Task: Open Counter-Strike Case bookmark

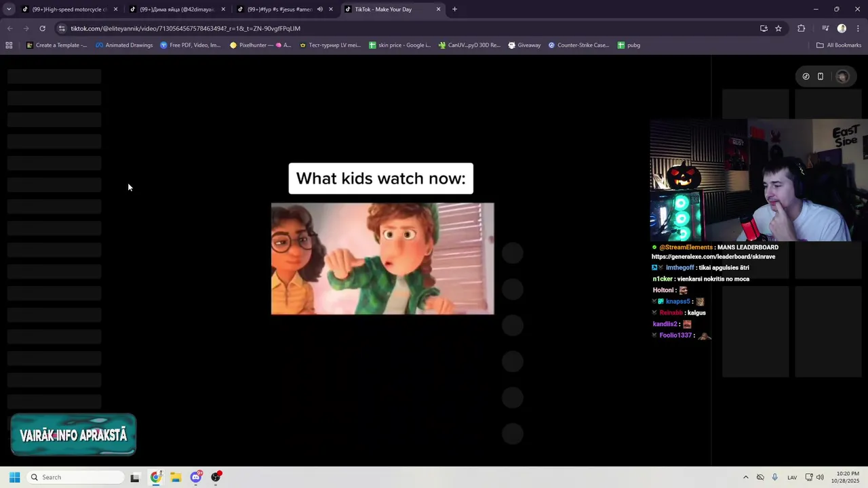Action: coord(578,45)
